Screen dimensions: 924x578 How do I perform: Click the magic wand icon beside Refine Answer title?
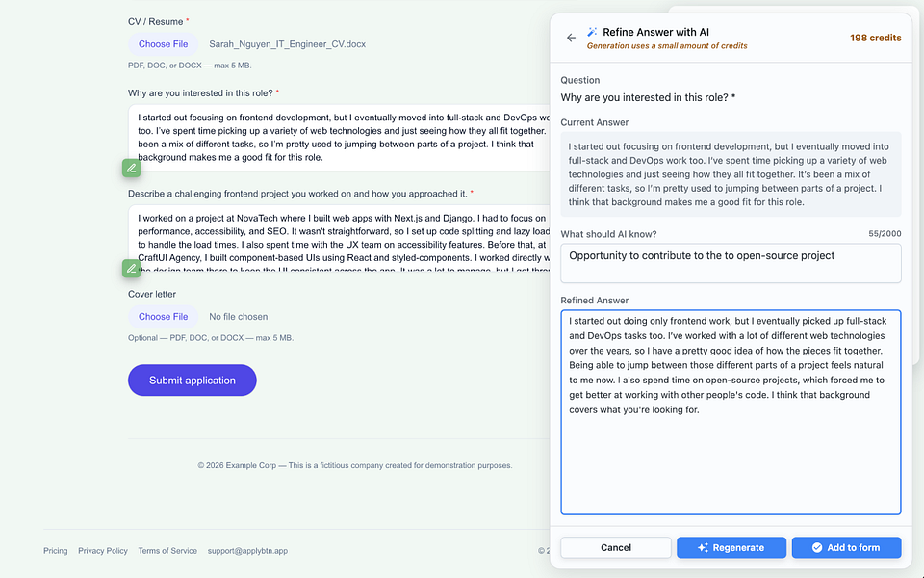coord(592,32)
